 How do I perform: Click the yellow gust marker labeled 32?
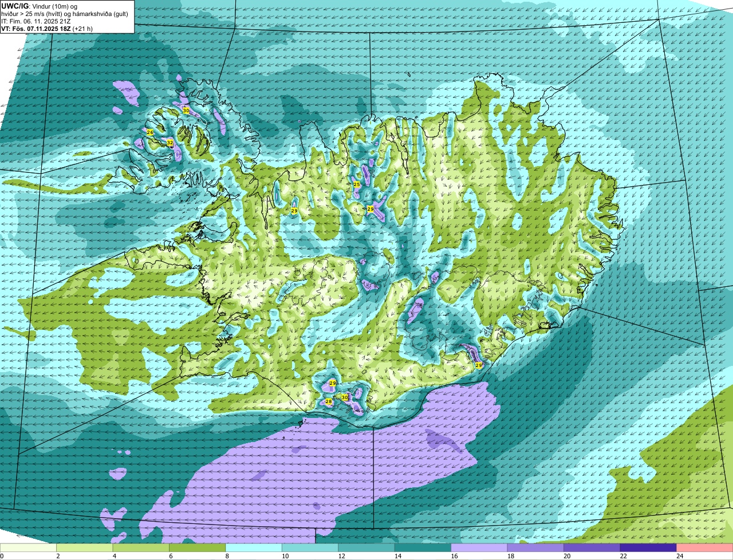pyautogui.click(x=170, y=143)
